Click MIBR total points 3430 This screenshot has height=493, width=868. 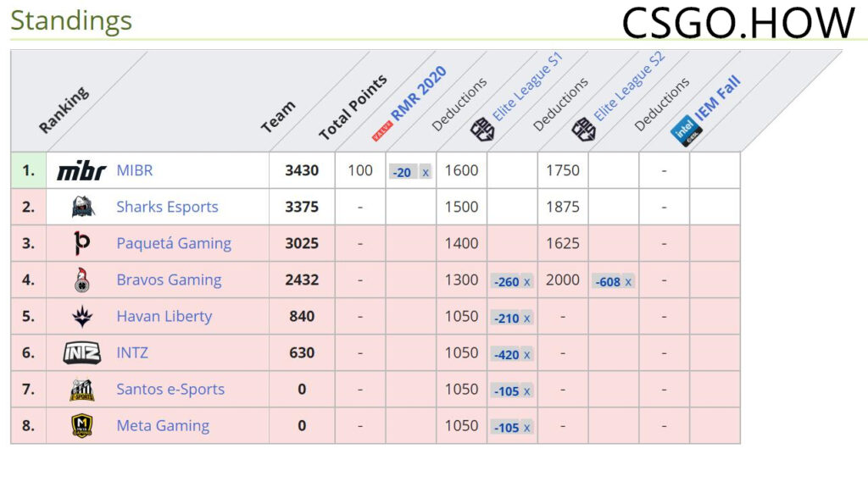point(302,170)
